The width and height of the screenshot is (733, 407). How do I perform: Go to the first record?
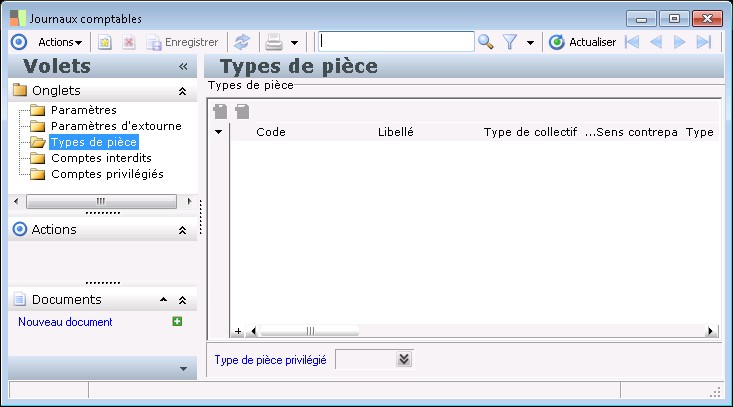point(631,42)
